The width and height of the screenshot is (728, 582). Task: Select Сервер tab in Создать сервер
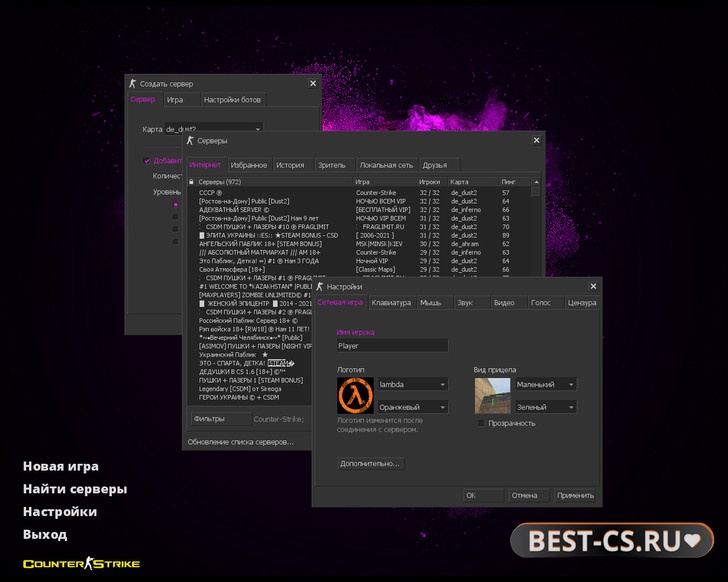(143, 99)
